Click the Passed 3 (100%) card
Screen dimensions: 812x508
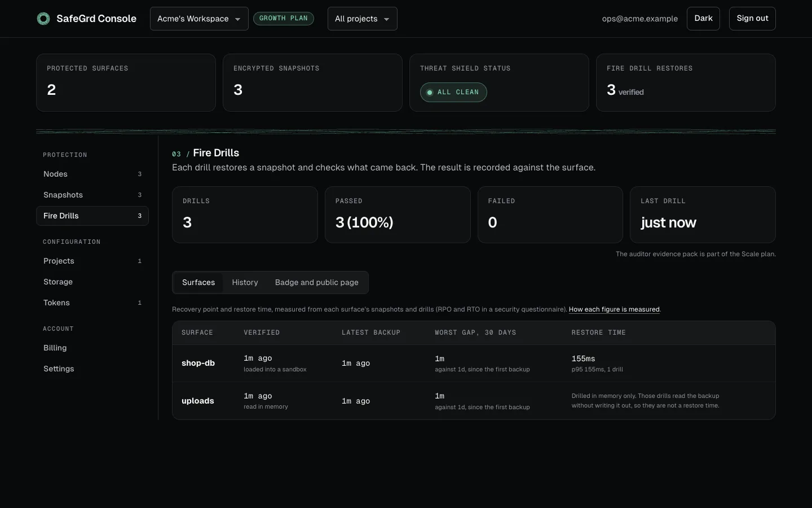(x=398, y=214)
